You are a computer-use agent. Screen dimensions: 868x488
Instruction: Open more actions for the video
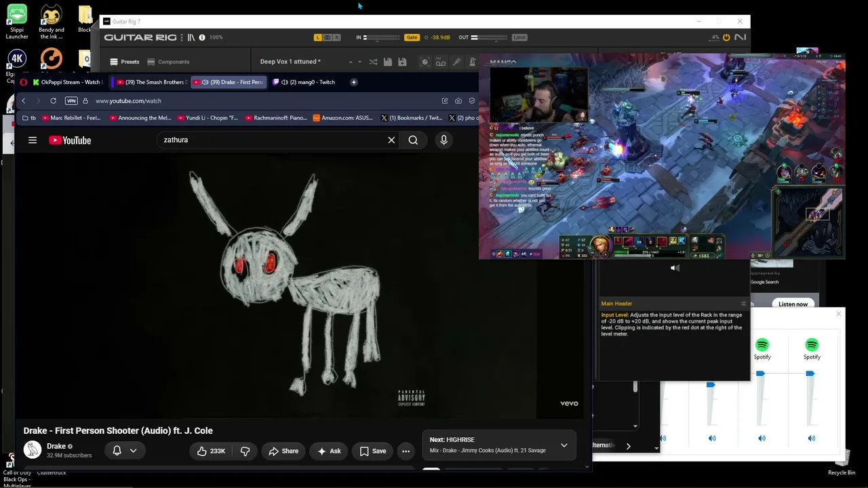pos(406,451)
